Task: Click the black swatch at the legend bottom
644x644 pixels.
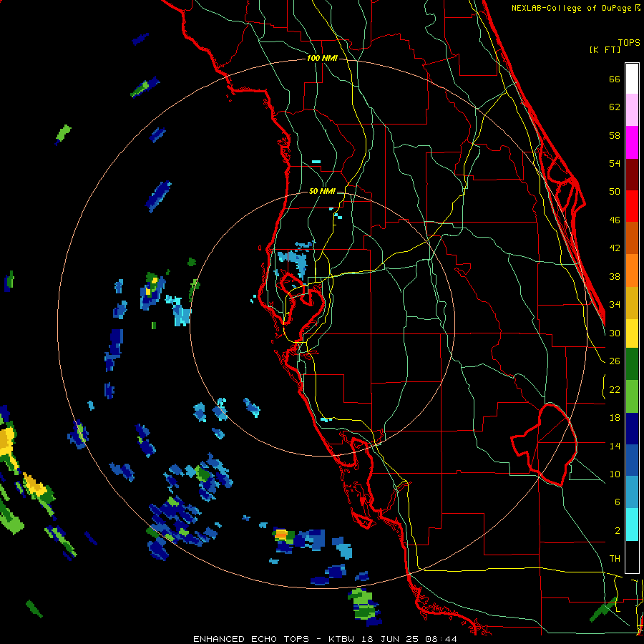Action: [632, 557]
